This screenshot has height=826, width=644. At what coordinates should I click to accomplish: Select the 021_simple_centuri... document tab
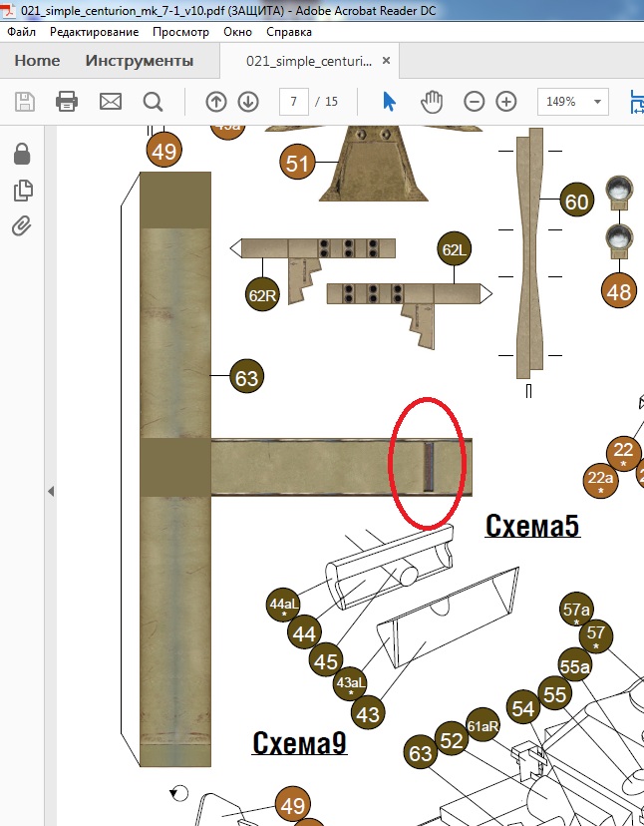coord(309,61)
